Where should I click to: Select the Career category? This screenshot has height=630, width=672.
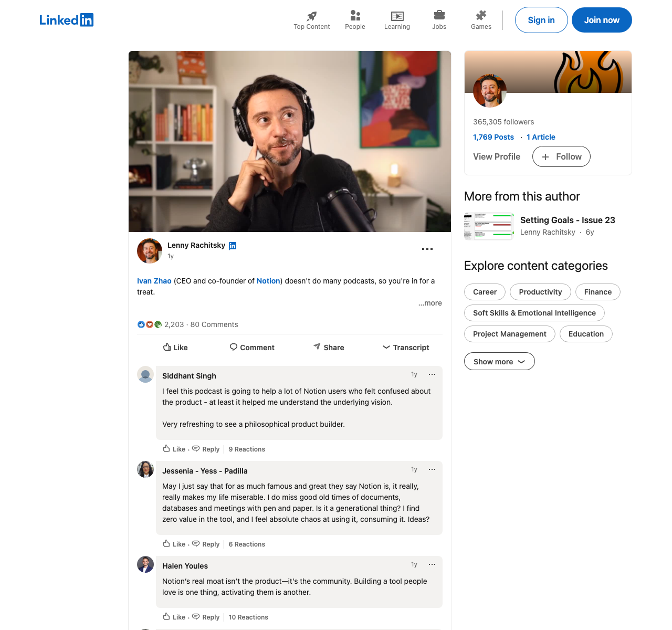click(485, 292)
